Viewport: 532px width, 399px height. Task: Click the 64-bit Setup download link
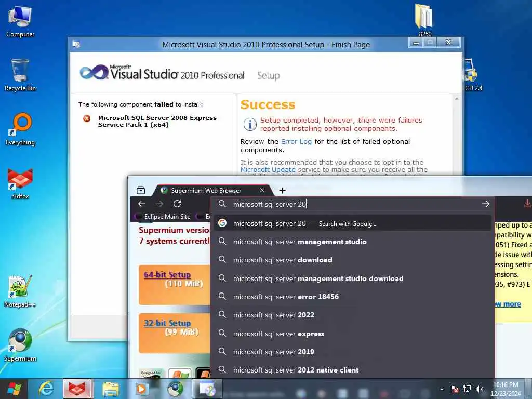(167, 274)
